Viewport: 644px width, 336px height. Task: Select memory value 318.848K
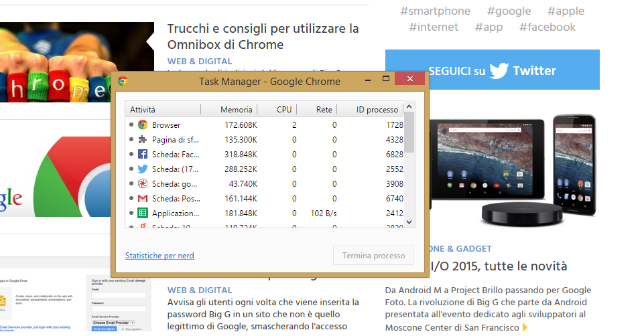[241, 155]
